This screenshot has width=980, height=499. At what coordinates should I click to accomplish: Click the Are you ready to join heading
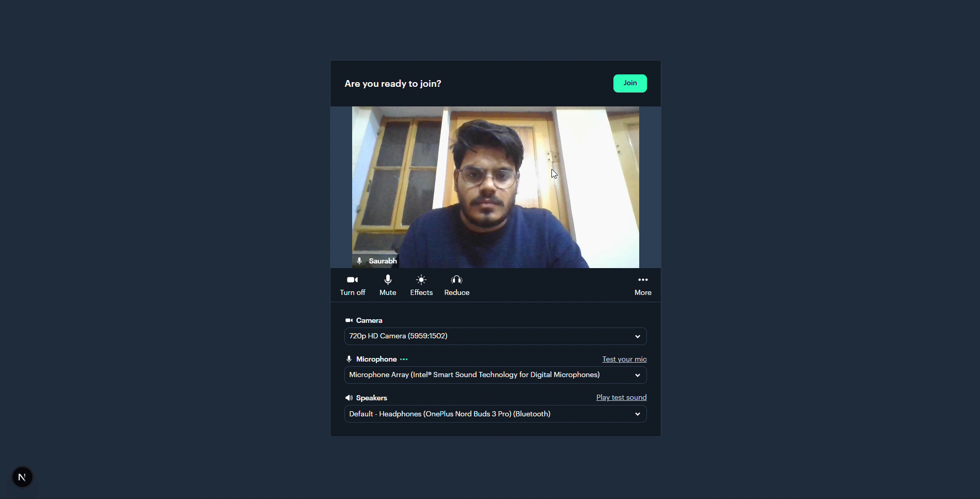click(x=393, y=84)
